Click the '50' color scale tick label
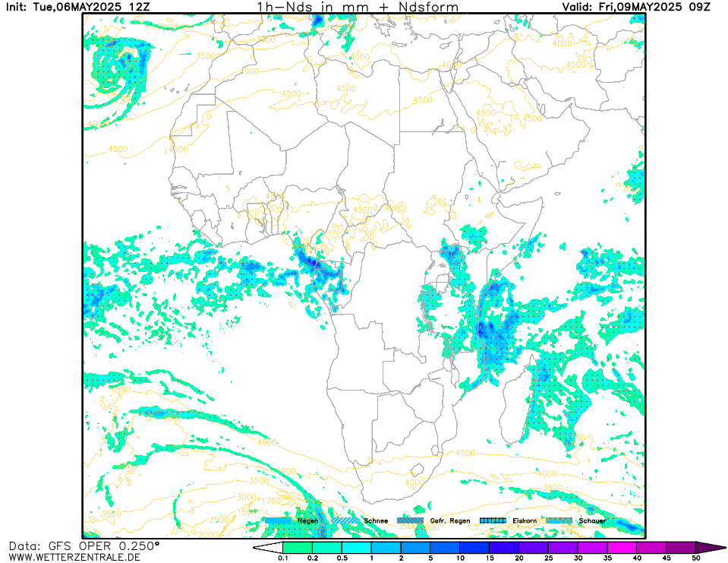Screen dimensions: 728x563 (x=696, y=558)
